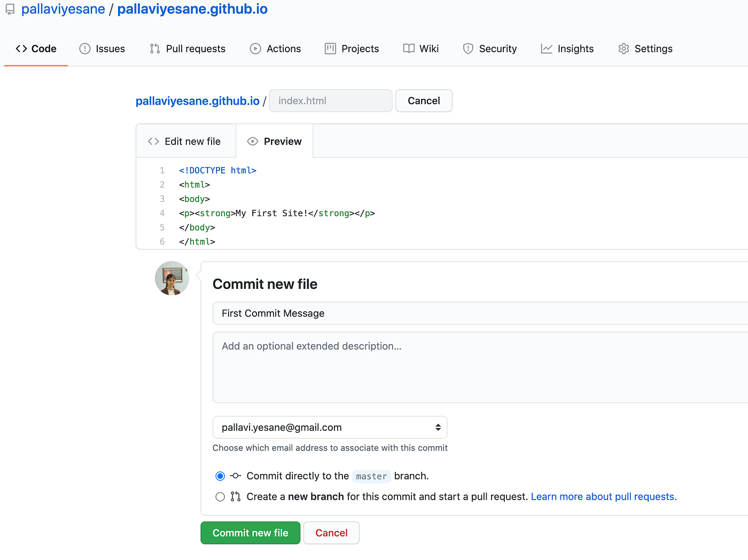Click Cancel next to the filename field
This screenshot has width=748, height=560.
point(424,101)
